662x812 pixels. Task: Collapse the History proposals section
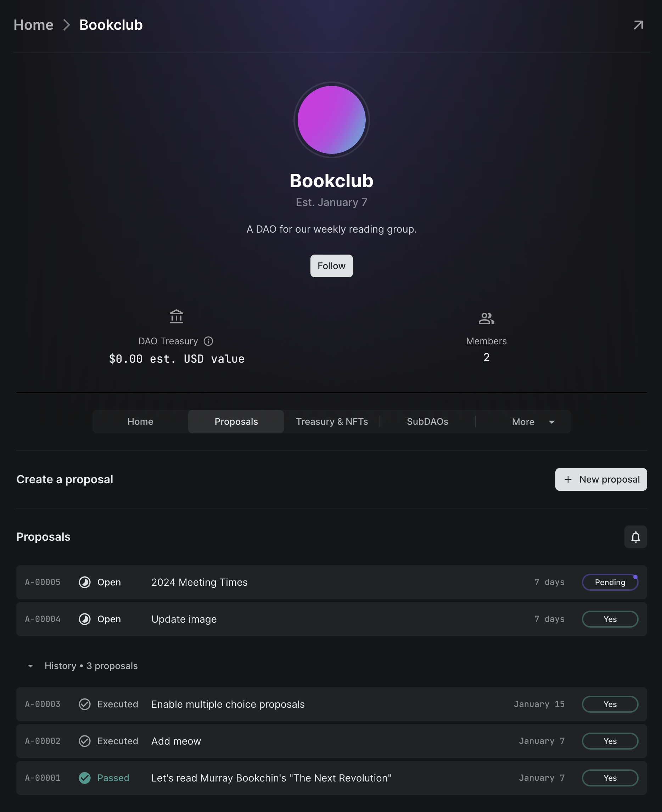30,666
